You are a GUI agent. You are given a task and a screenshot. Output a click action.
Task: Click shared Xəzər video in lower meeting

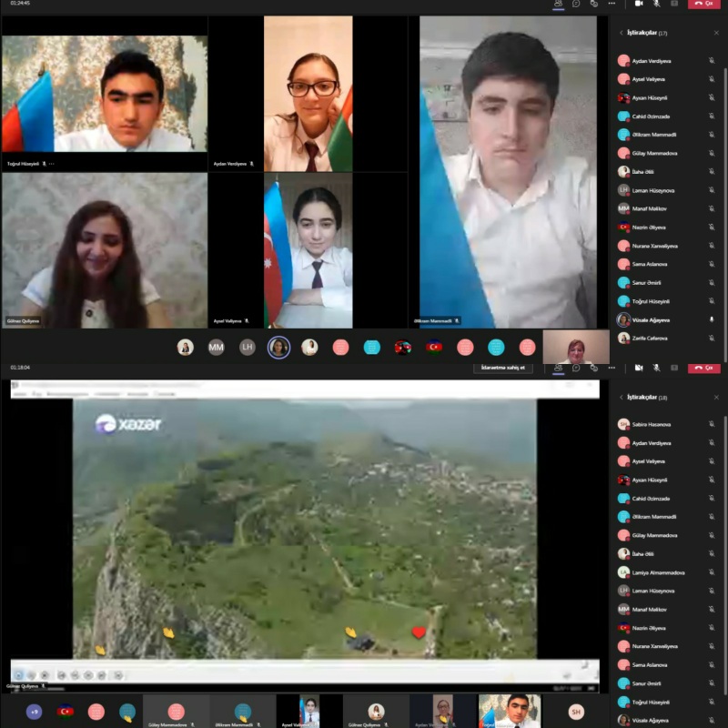[305, 529]
